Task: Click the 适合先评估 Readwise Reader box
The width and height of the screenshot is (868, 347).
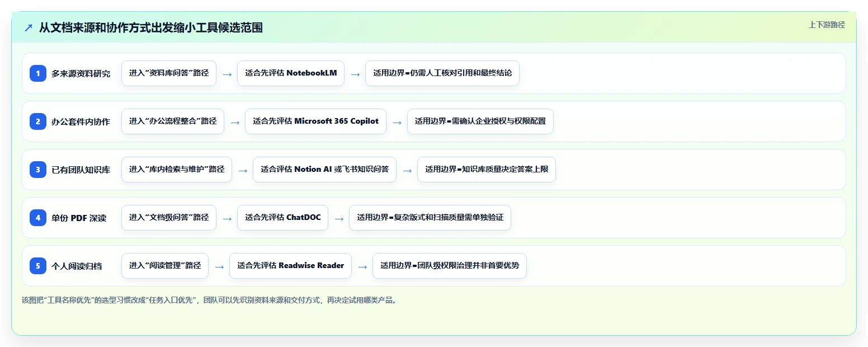Action: click(290, 266)
